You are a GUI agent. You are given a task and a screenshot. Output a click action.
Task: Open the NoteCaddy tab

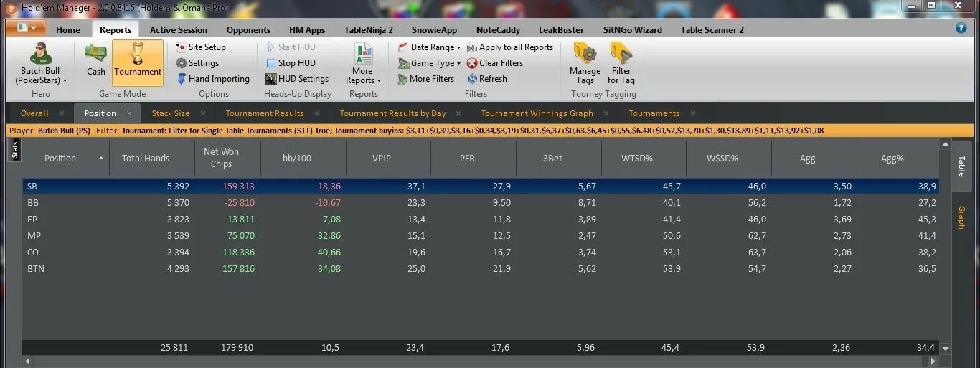click(x=497, y=30)
